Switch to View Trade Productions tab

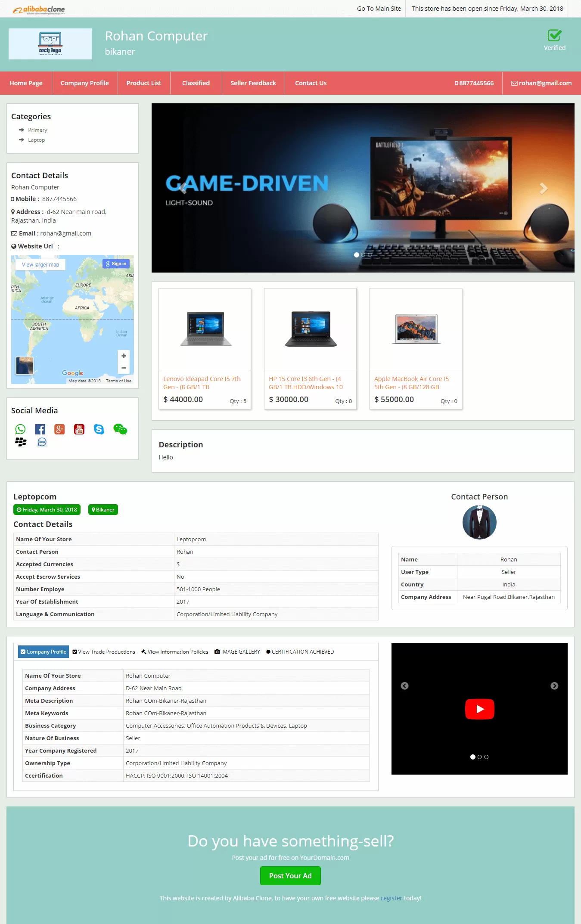(104, 652)
